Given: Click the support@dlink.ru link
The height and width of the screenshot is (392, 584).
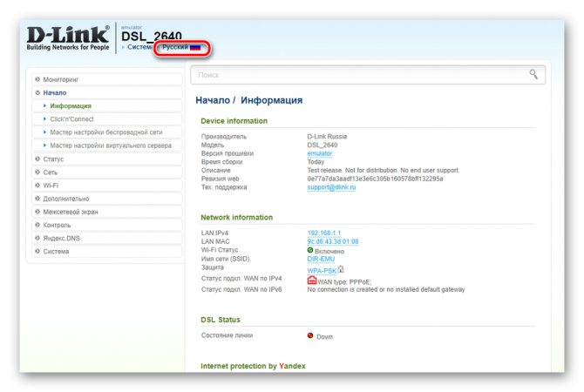Looking at the screenshot, I should [331, 187].
